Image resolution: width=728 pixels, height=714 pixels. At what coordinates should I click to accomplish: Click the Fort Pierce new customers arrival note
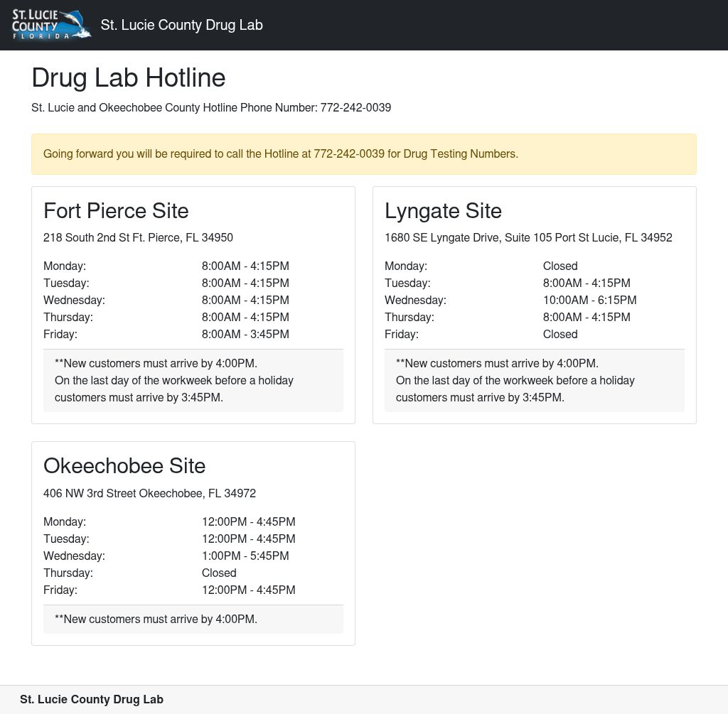pyautogui.click(x=193, y=380)
